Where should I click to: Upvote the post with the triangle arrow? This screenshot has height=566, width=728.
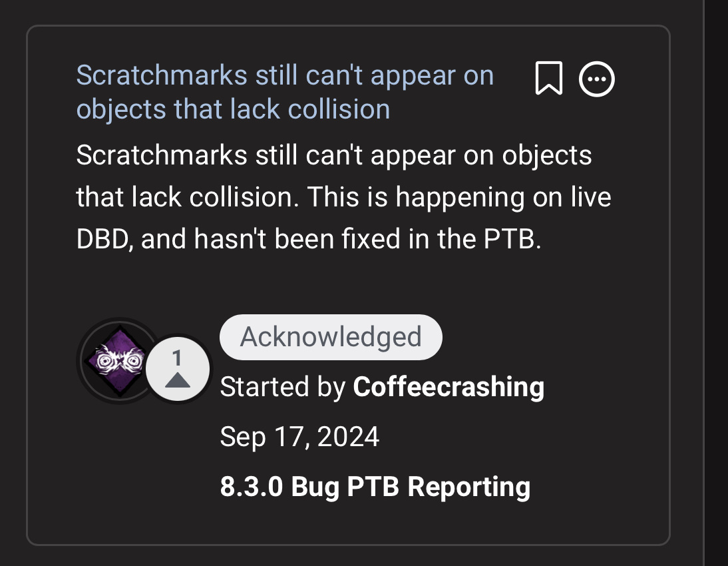point(178,381)
